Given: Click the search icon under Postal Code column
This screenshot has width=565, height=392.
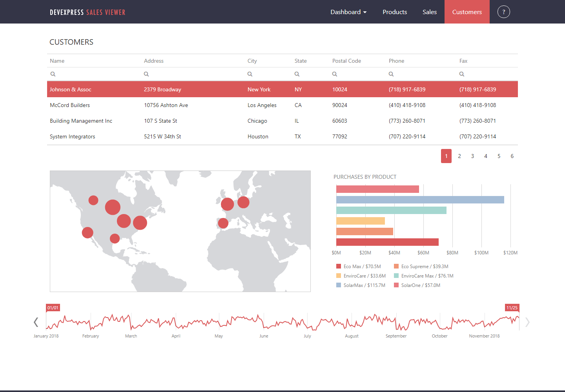Looking at the screenshot, I should tap(335, 74).
